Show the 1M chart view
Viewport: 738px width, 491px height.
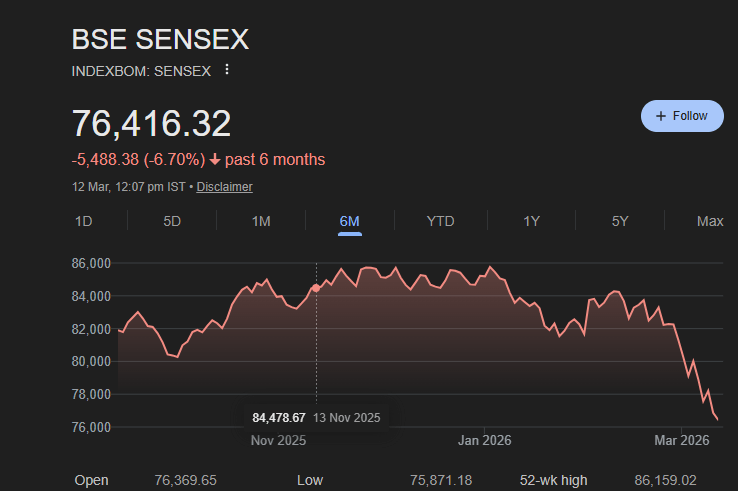coord(261,221)
